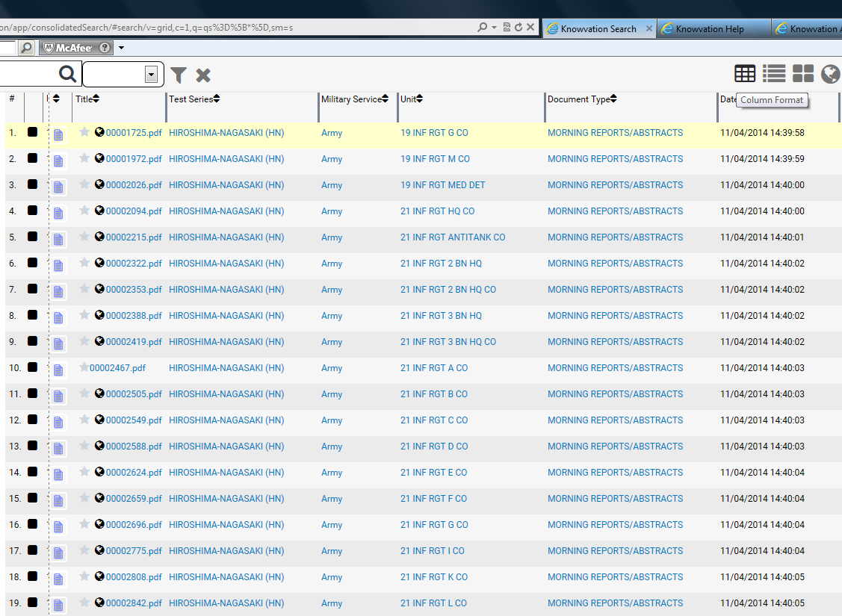Switch to Knowvation Search tab
This screenshot has height=616, width=842.
point(598,29)
